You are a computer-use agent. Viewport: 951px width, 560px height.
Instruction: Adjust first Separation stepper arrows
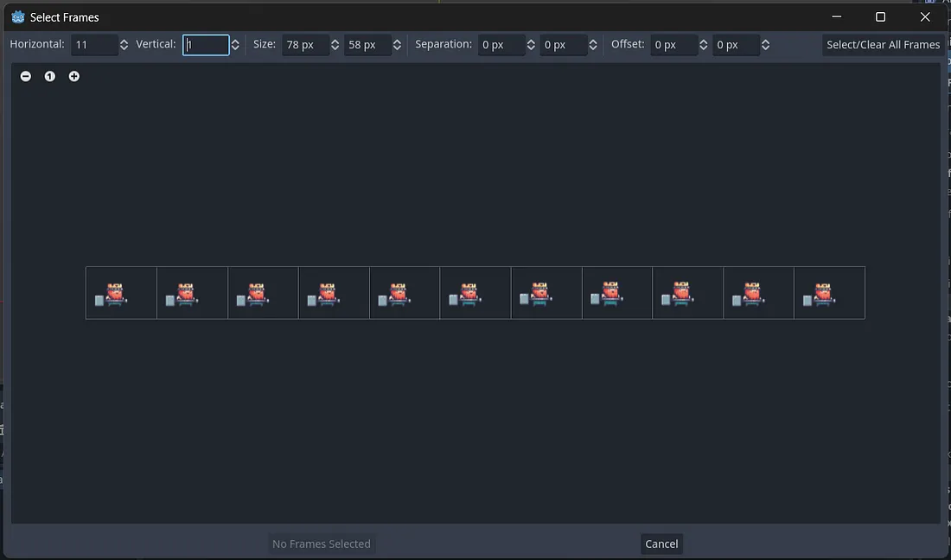click(x=531, y=45)
